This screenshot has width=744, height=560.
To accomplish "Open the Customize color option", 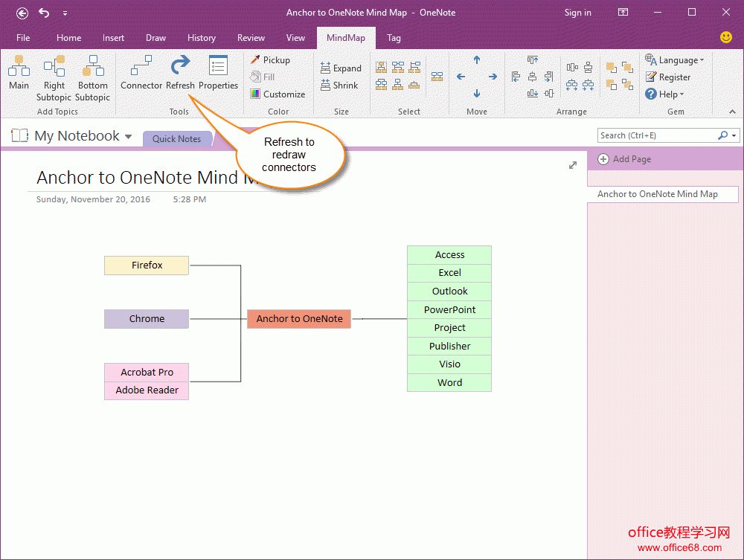I will point(278,94).
